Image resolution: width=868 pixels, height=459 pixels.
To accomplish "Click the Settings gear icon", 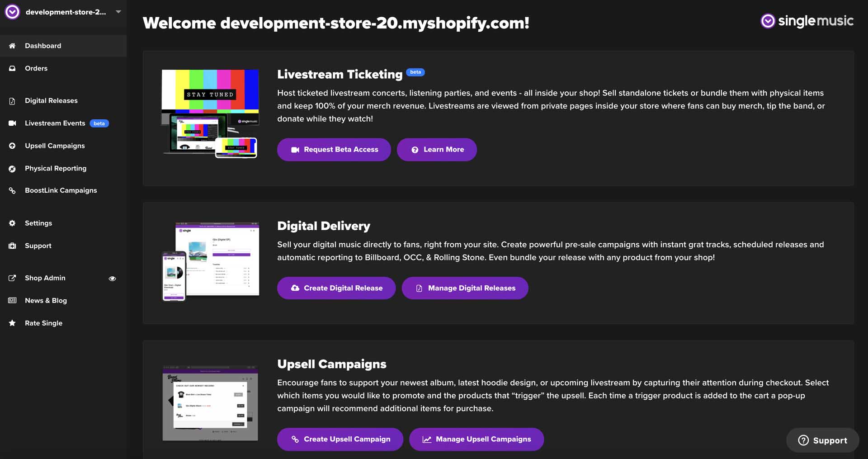I will coord(12,223).
